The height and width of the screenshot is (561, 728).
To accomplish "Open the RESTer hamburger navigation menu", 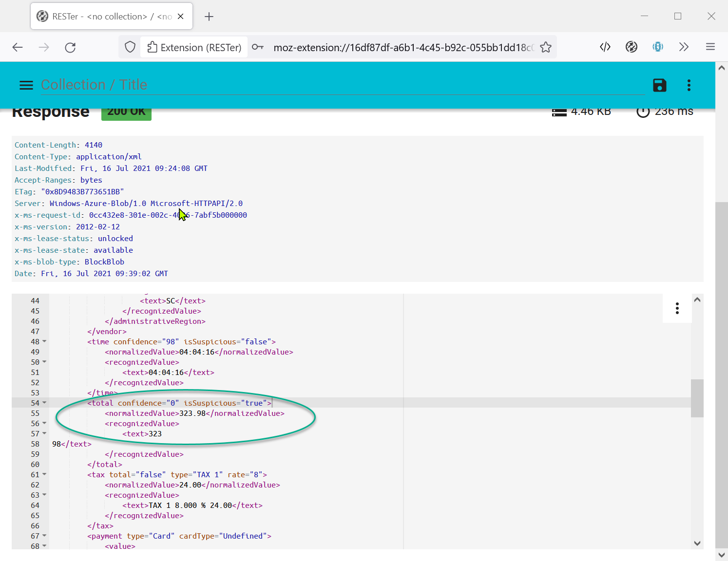I will pyautogui.click(x=26, y=85).
